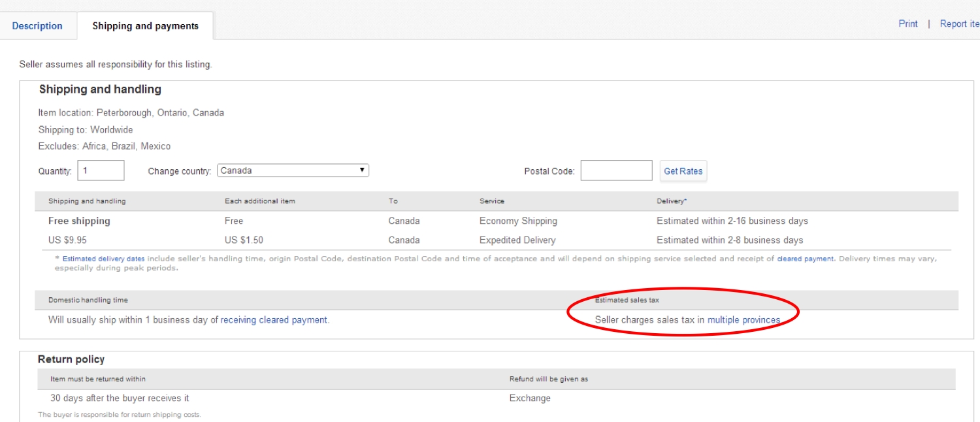Click the Return policy section heading

tap(71, 359)
